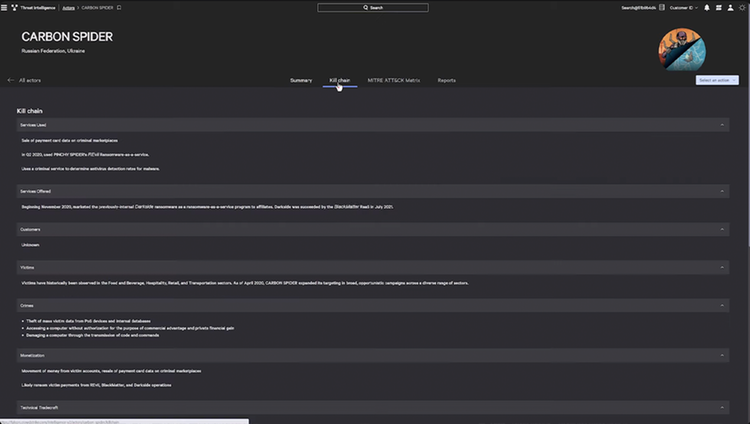Click the Threat Intelligence header label
750x424 pixels.
[x=37, y=8]
